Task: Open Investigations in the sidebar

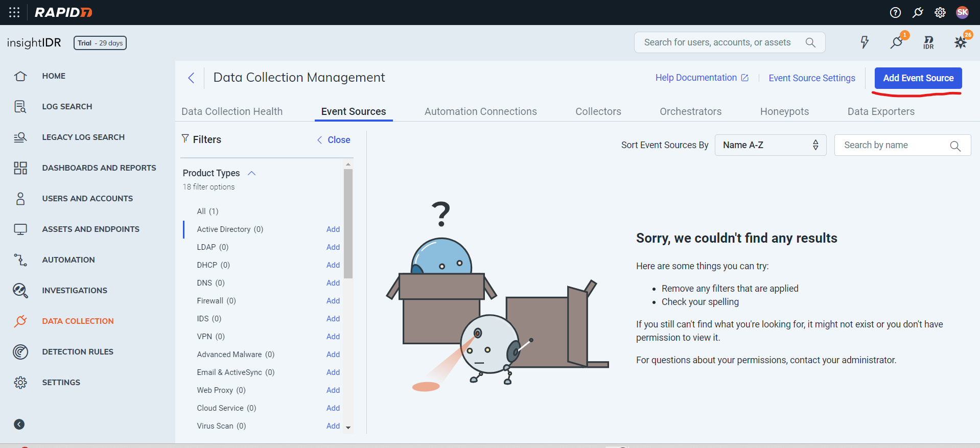Action: pos(75,291)
